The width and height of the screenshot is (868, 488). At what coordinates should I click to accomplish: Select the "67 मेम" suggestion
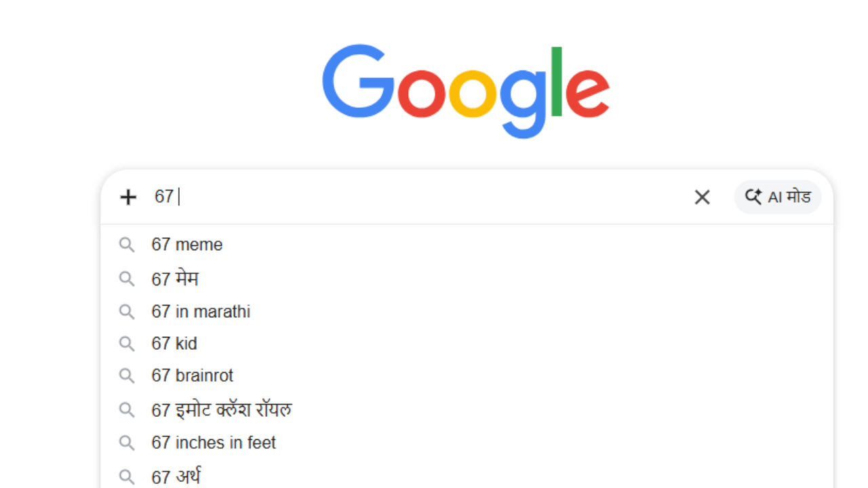(175, 279)
